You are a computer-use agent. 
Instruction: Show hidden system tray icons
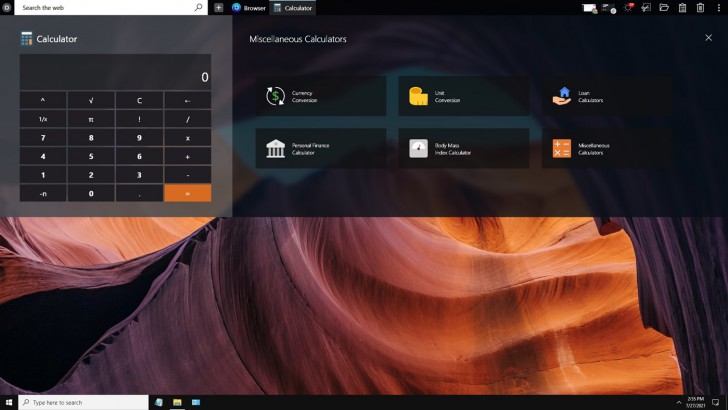click(679, 402)
